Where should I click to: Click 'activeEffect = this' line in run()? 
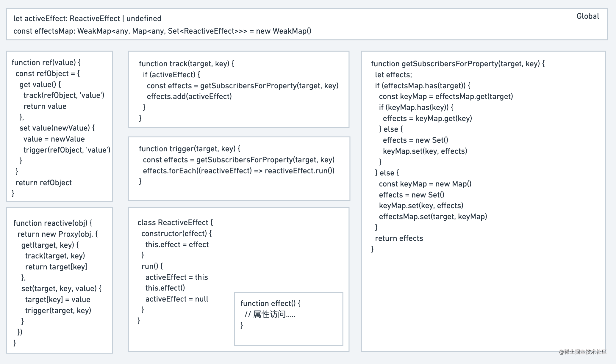(176, 277)
